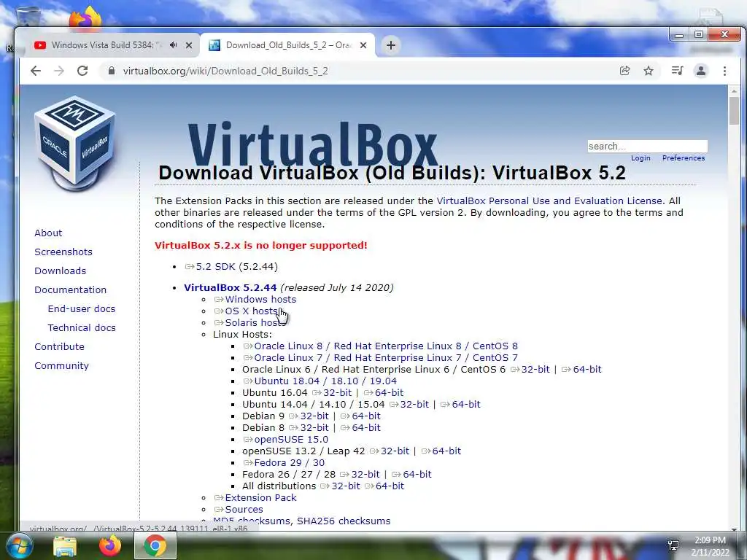Screen dimensions: 747x560
Task: Launch Firefox from the taskbar
Action: click(x=109, y=545)
